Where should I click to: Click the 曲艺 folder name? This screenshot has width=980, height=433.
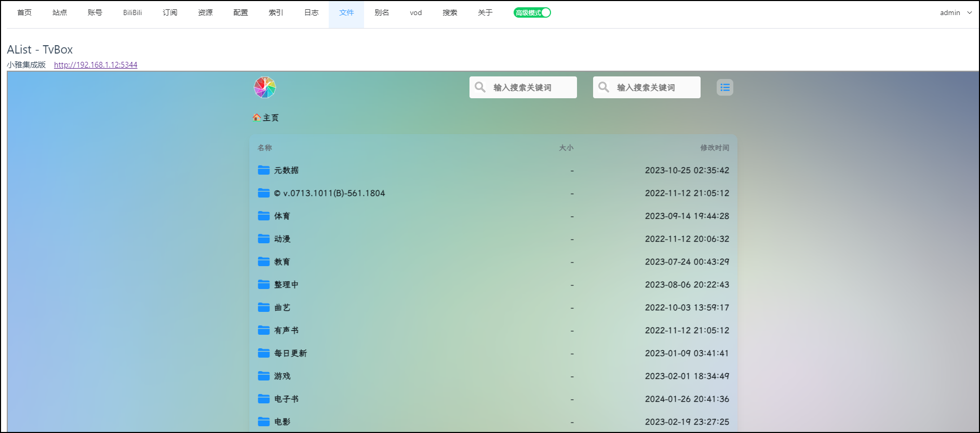(x=282, y=307)
